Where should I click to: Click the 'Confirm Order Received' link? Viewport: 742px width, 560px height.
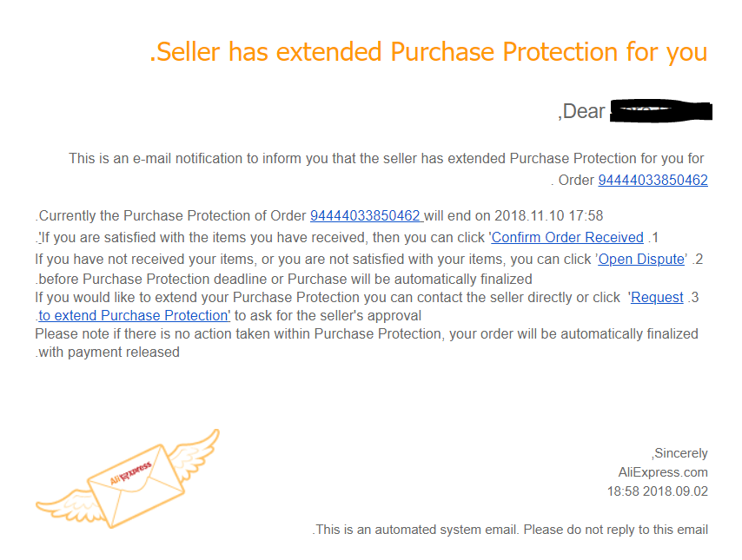(x=567, y=238)
